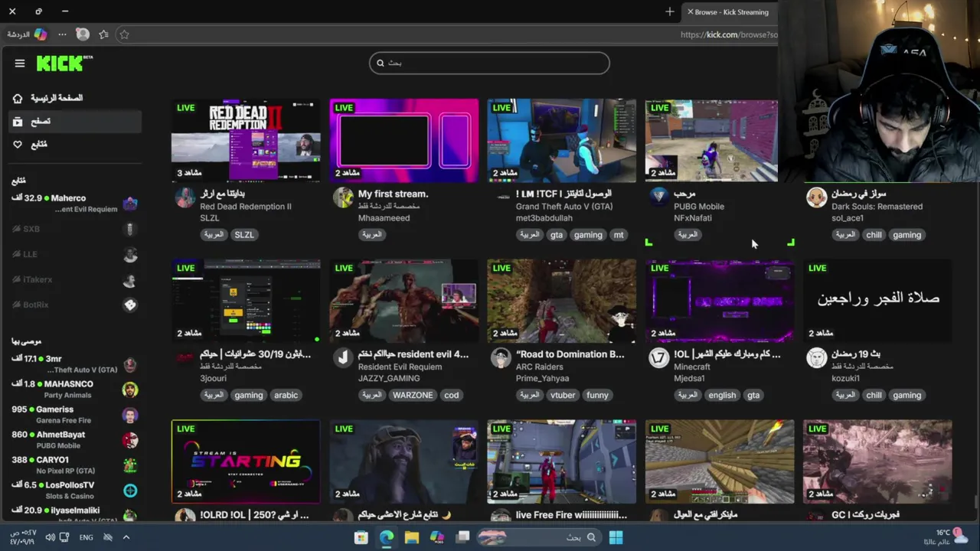Click Red Dead Redemption II category link
The image size is (980, 551).
[x=245, y=207]
